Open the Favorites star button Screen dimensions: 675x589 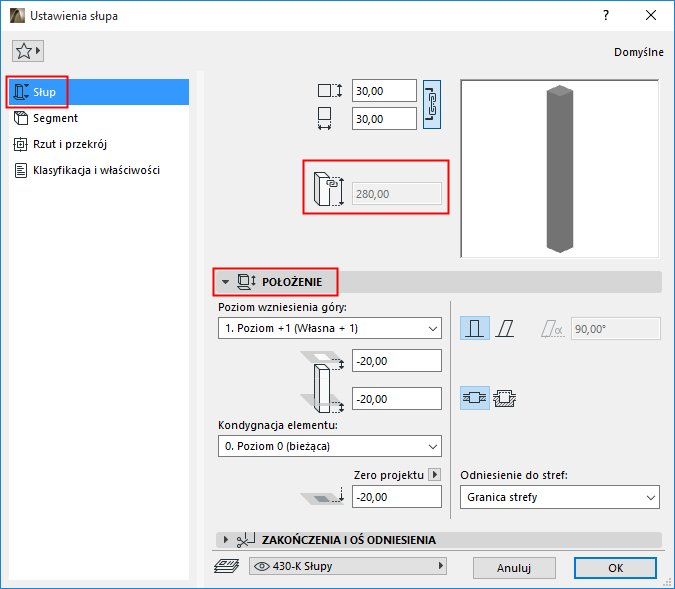click(x=28, y=51)
